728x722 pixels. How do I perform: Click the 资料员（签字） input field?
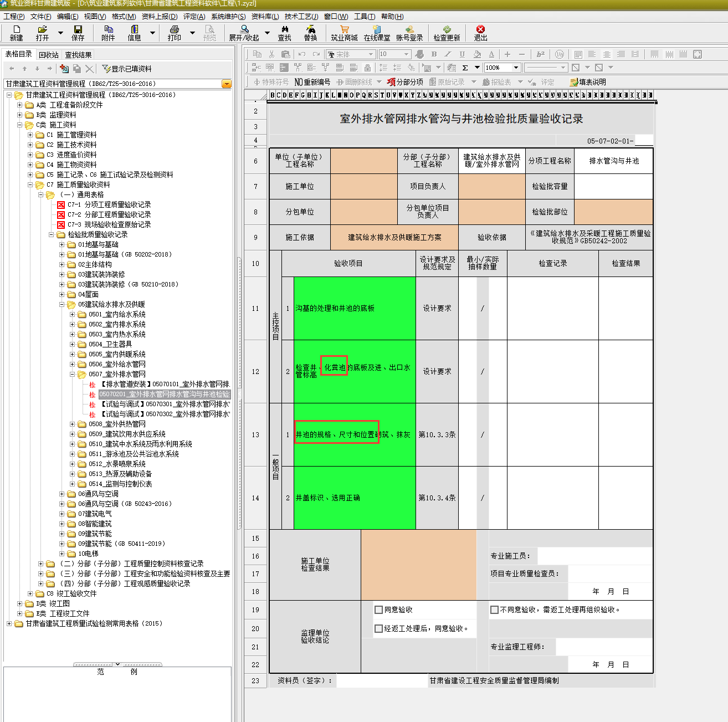coord(382,680)
